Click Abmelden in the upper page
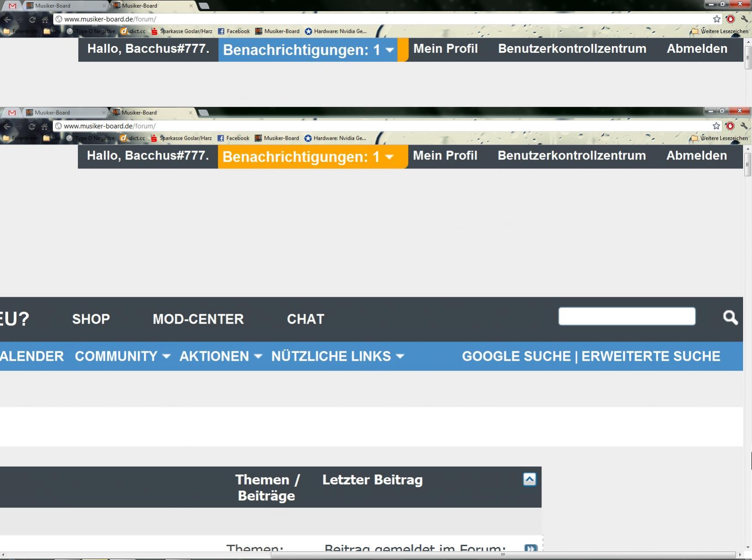This screenshot has height=560, width=752. [697, 49]
